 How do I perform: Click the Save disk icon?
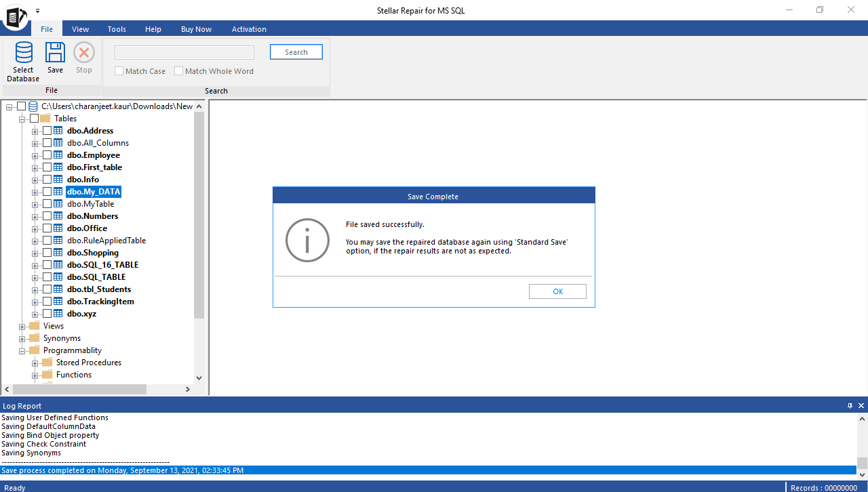[55, 52]
